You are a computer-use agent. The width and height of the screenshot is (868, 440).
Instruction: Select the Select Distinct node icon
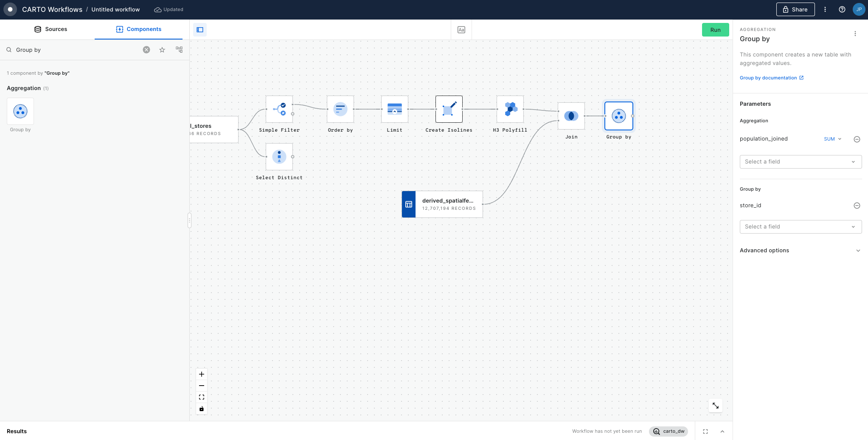pos(279,157)
